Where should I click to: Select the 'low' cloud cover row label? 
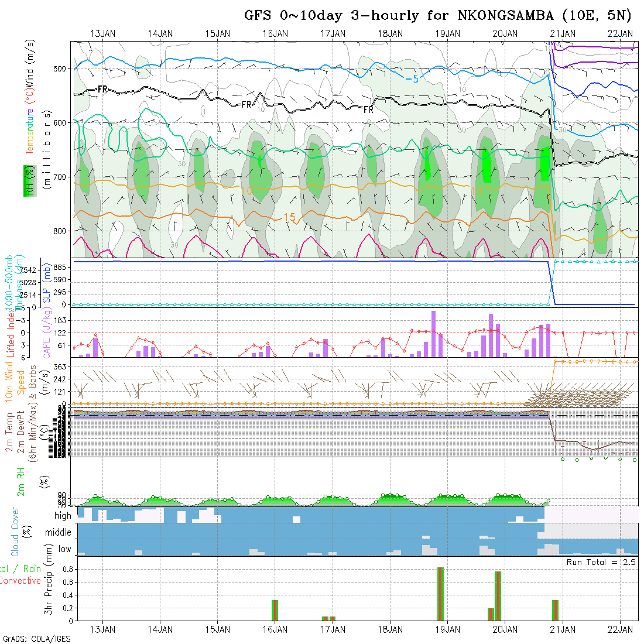tap(64, 549)
